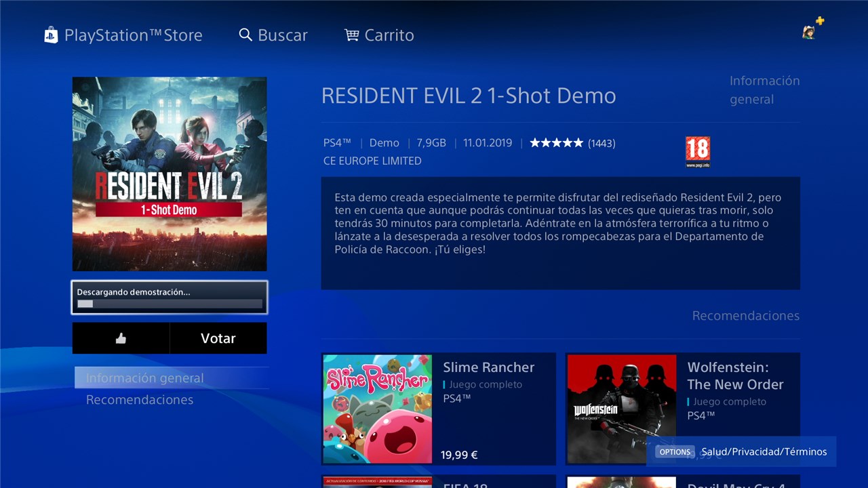This screenshot has width=868, height=488.
Task: Open the Resident Evil 2 cover art
Action: point(170,174)
